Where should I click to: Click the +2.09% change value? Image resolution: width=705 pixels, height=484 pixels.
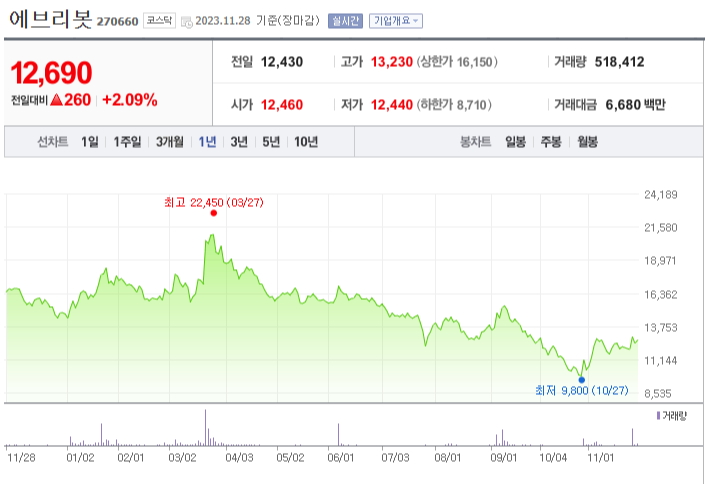click(x=130, y=100)
